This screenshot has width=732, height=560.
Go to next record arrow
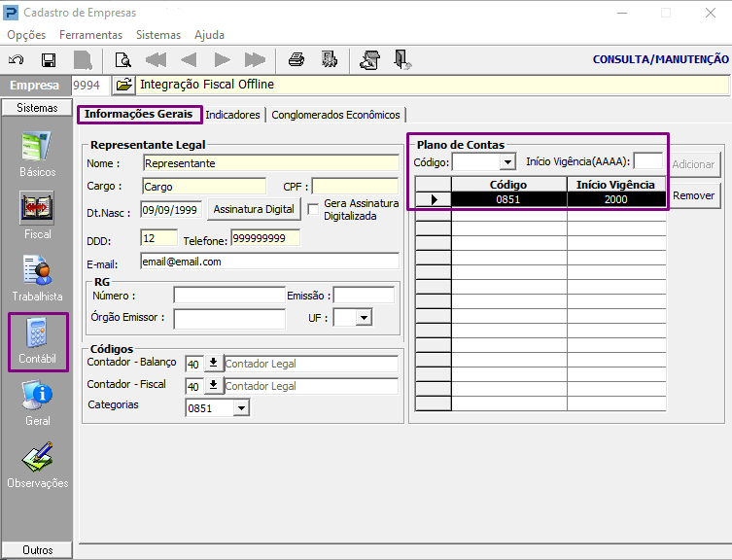coord(222,59)
